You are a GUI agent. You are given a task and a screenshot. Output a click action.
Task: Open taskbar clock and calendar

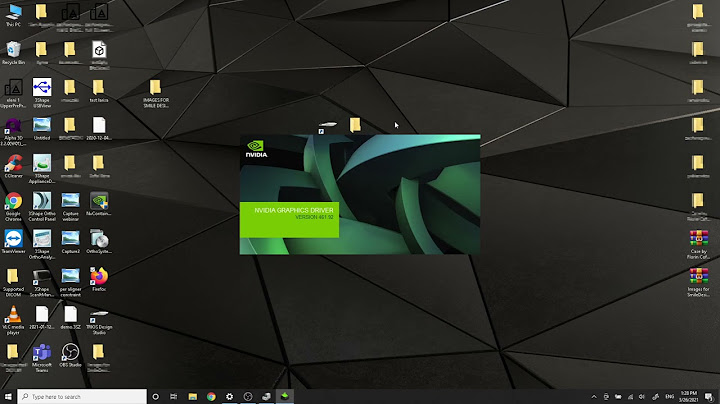(688, 397)
